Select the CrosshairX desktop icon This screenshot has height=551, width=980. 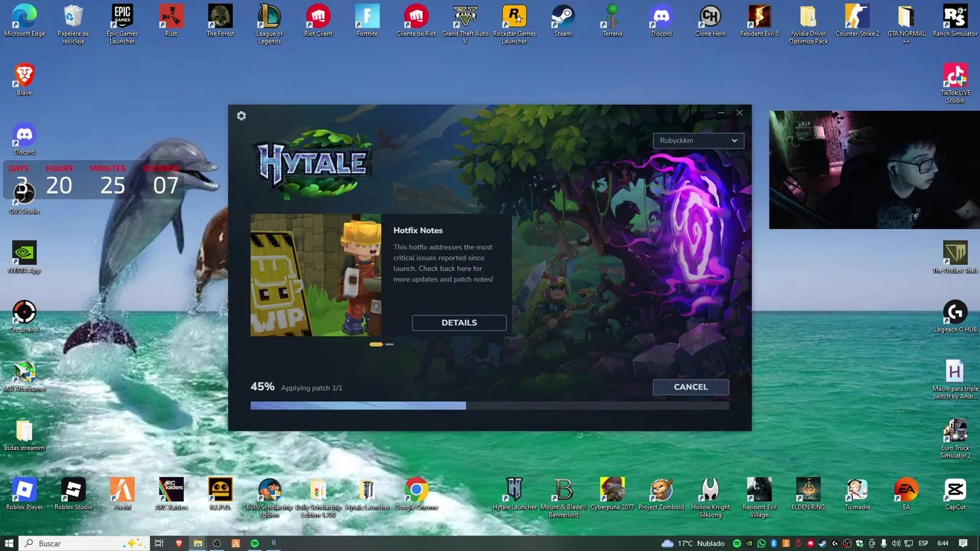point(24,316)
